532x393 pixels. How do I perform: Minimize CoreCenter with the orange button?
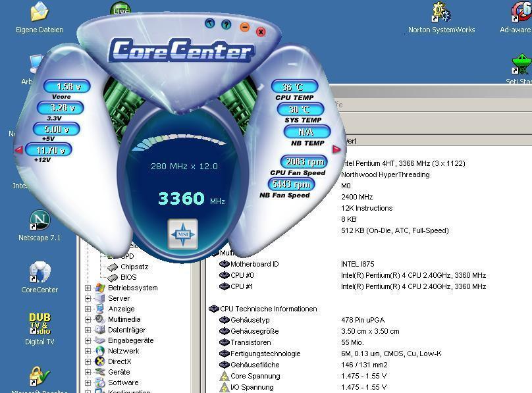click(245, 27)
